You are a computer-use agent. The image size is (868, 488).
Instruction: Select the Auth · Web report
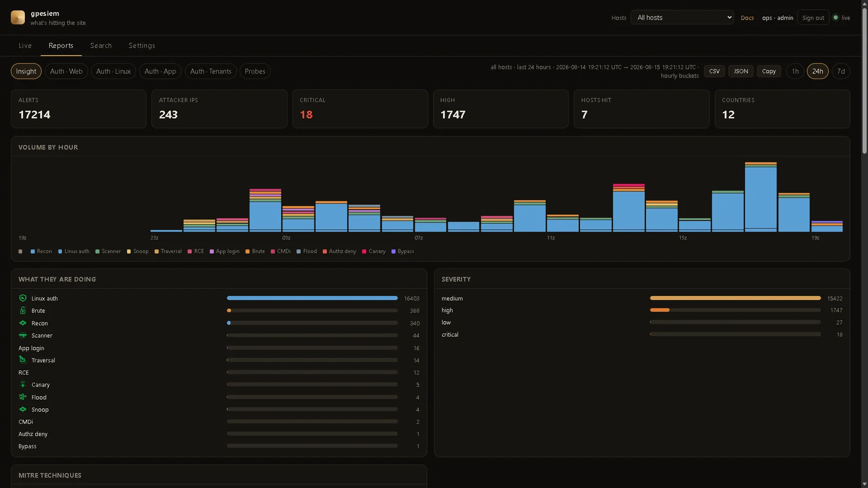(66, 71)
